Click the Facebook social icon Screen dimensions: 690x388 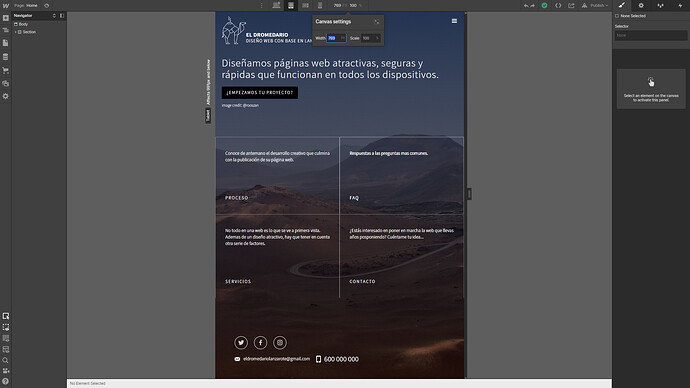point(260,342)
